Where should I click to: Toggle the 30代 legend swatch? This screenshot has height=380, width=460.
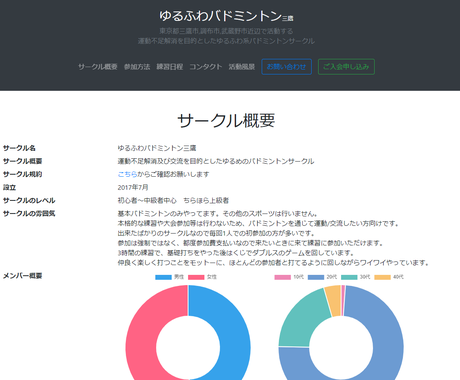[x=349, y=277]
